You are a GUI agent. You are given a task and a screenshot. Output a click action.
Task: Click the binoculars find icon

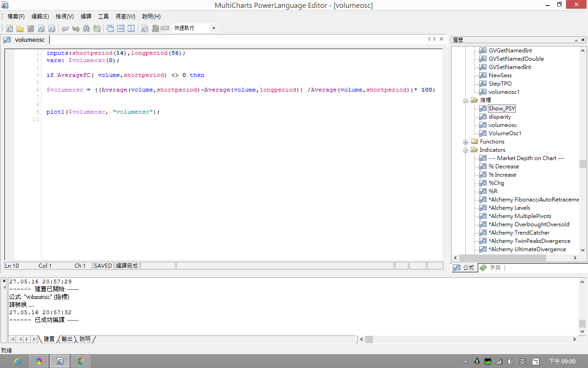86,29
